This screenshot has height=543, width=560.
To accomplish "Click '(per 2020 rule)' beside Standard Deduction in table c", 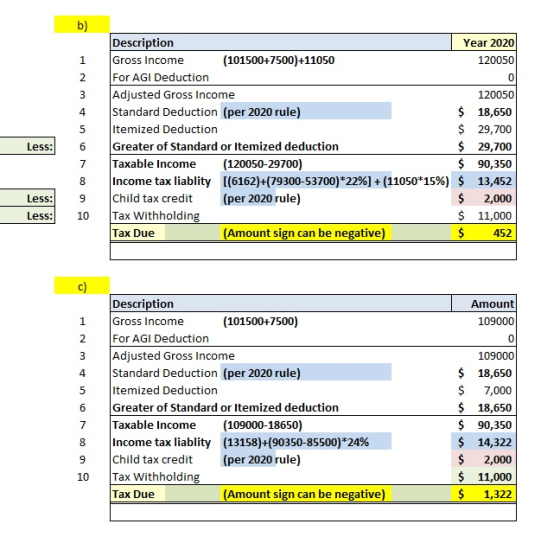I will [x=262, y=373].
